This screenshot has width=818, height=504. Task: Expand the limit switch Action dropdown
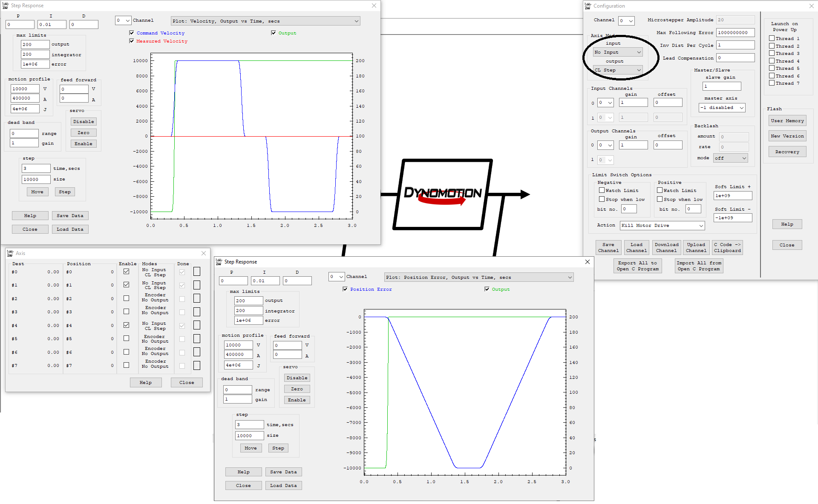662,226
